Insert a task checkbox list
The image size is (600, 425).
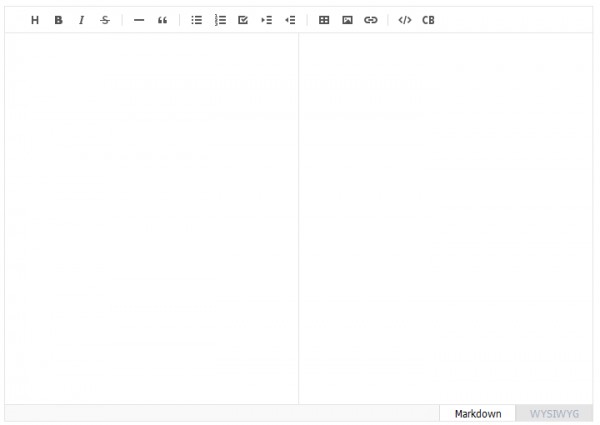(243, 20)
